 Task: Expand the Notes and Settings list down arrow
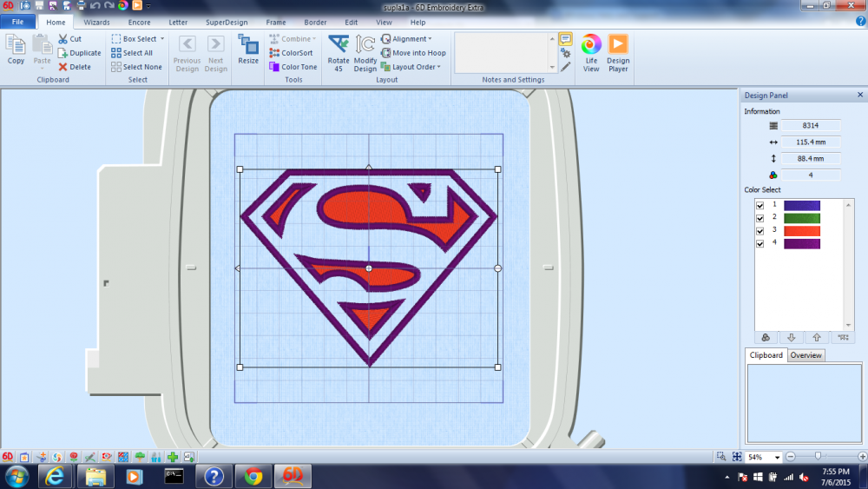tap(552, 67)
